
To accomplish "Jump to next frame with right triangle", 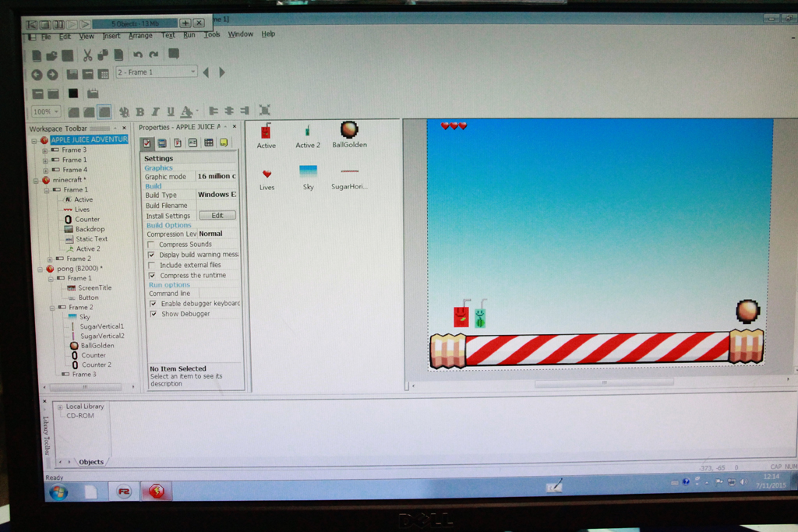I will (x=222, y=72).
